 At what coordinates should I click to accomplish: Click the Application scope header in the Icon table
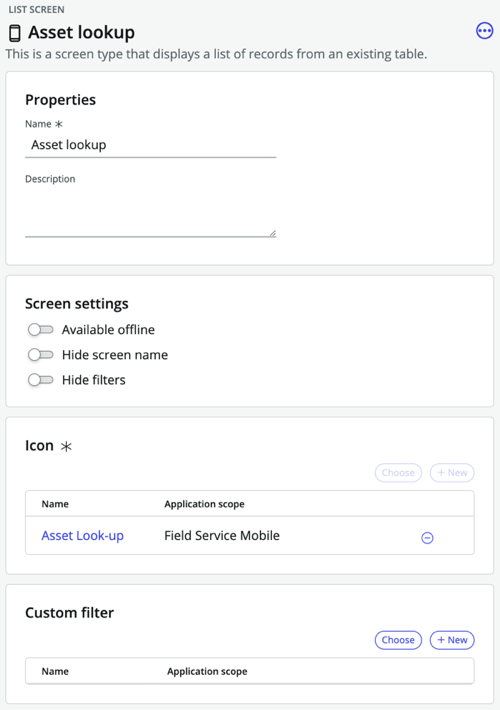point(204,504)
